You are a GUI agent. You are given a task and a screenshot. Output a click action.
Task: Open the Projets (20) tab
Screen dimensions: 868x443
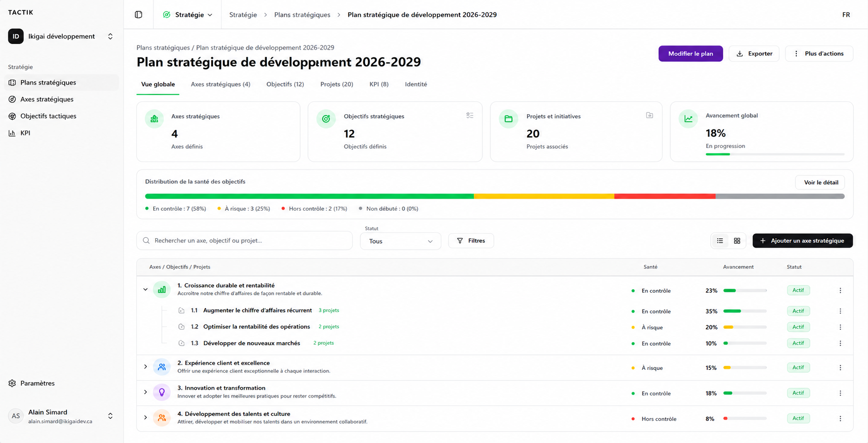tap(337, 84)
